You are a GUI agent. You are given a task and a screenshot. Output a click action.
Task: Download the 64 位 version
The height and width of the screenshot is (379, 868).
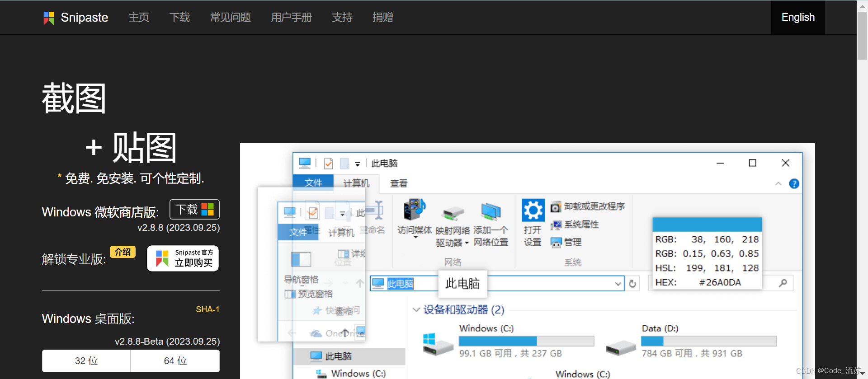[x=175, y=361]
